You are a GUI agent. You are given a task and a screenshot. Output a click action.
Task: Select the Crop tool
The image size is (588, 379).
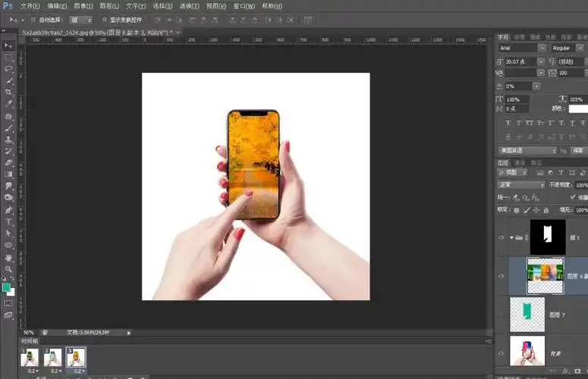click(x=8, y=92)
